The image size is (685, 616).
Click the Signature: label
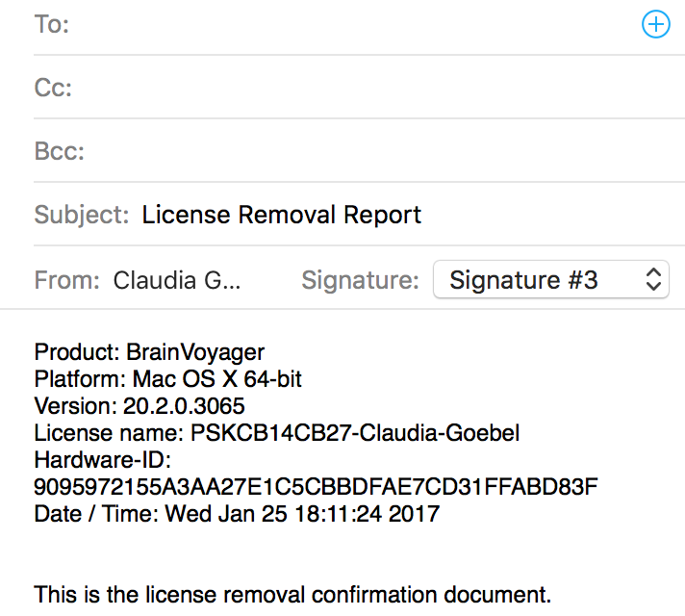tap(360, 280)
